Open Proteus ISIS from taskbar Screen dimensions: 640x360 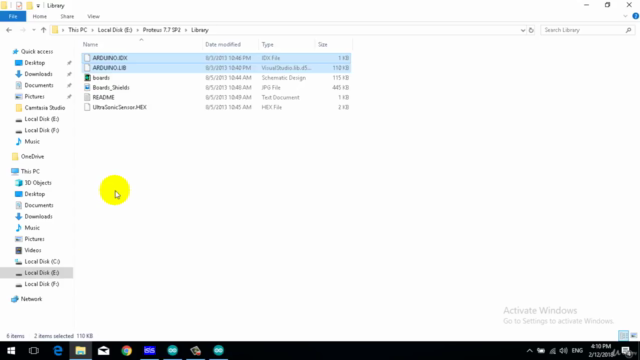tap(149, 351)
